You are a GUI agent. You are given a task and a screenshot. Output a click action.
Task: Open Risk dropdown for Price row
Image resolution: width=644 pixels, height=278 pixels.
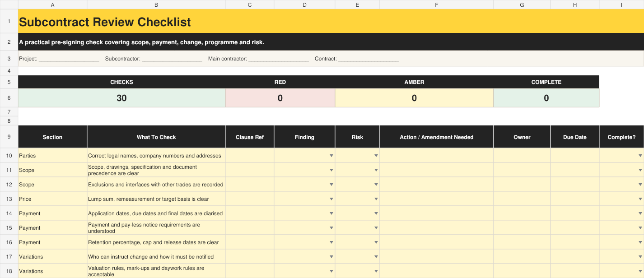(376, 199)
